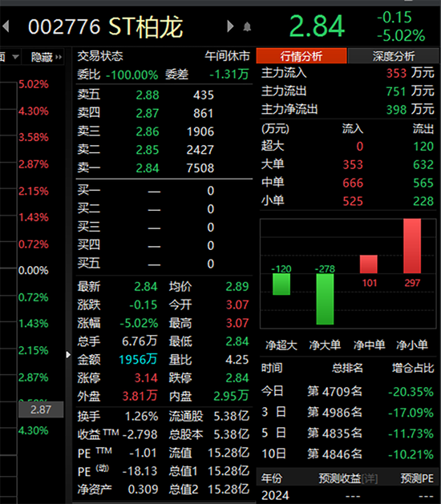Click the 2.87 price marker label
The height and width of the screenshot is (504, 441).
41,409
